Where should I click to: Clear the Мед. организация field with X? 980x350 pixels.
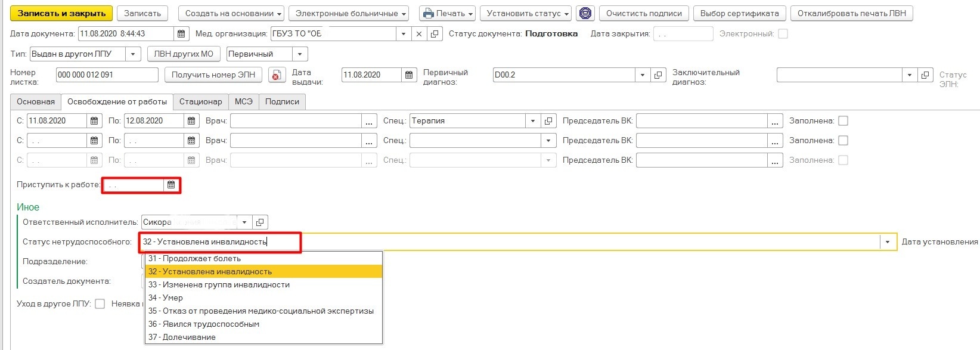coord(419,34)
